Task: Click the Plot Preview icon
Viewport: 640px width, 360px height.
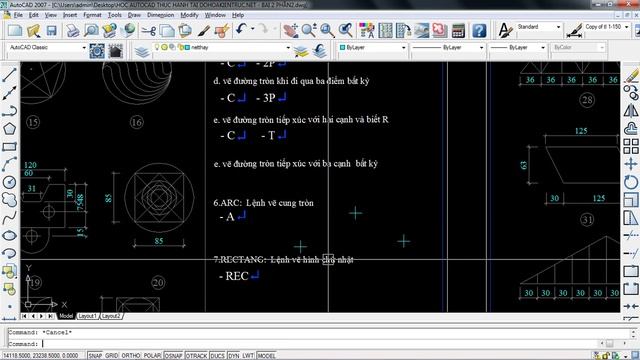Action: (x=91, y=31)
